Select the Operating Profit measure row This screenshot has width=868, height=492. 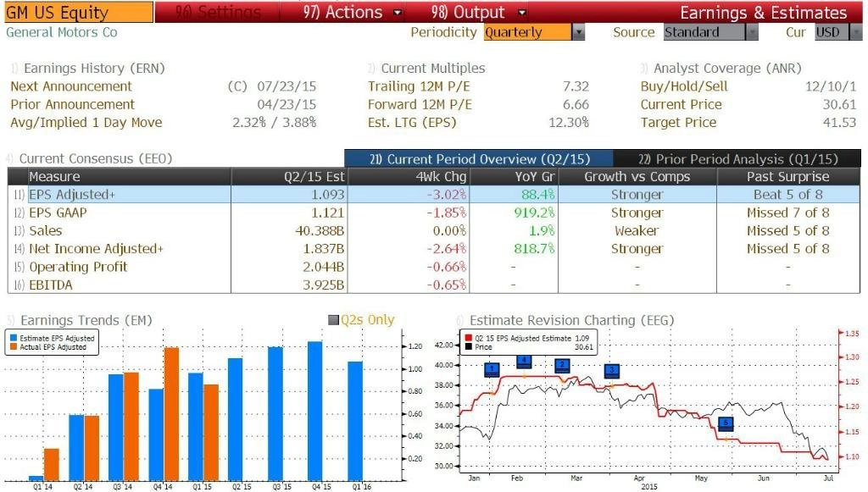(x=434, y=267)
